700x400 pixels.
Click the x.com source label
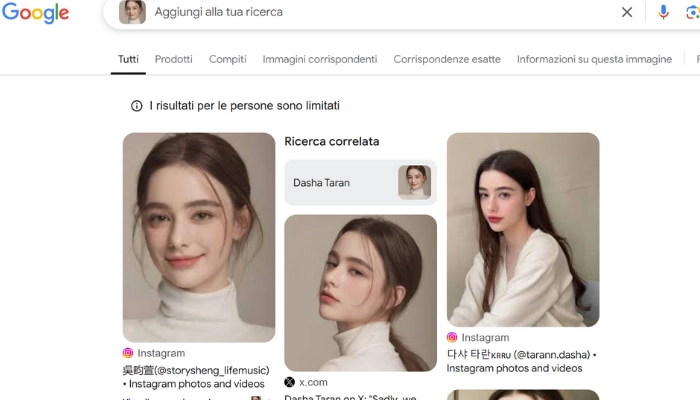pos(313,382)
